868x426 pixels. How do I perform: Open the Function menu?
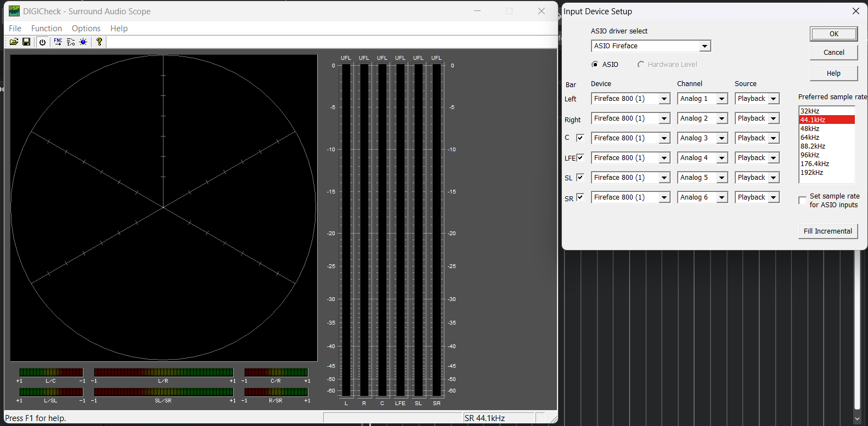(47, 29)
